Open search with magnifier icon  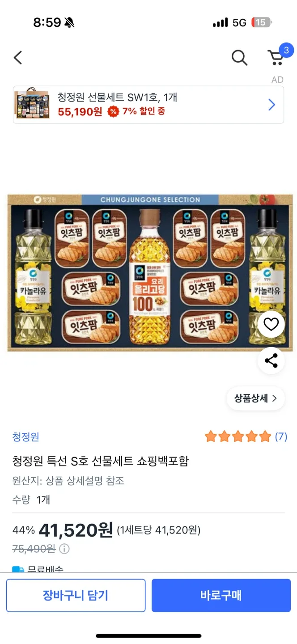coord(239,58)
